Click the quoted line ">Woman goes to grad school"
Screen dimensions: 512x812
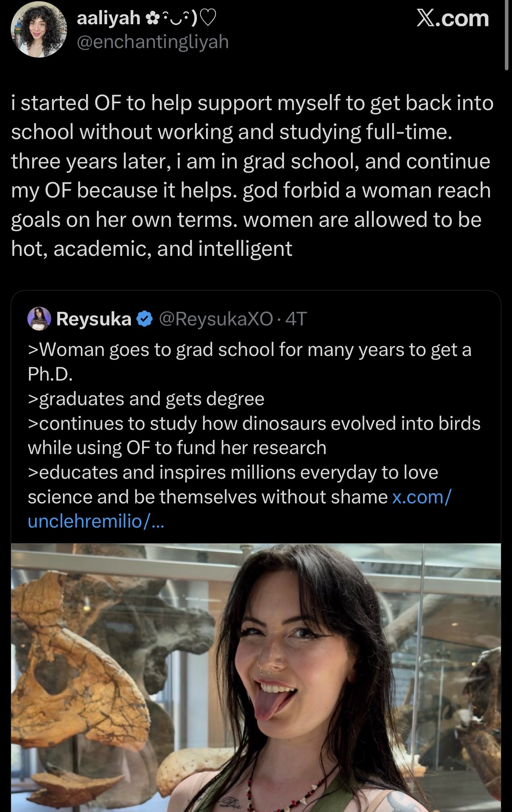click(x=249, y=350)
